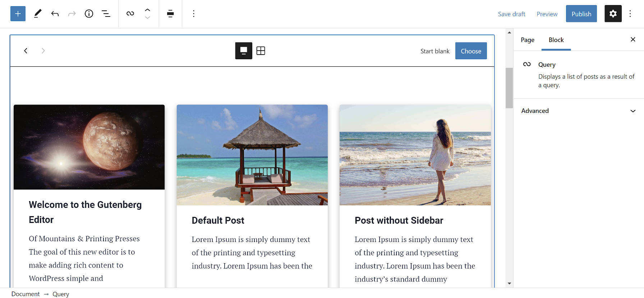The image size is (644, 298).
Task: Click the Choose pattern button
Action: pos(471,51)
